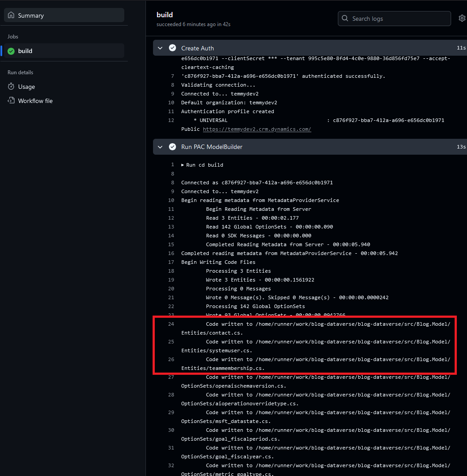The image size is (467, 476).
Task: Click the Usage stopwatch icon
Action: click(x=11, y=87)
